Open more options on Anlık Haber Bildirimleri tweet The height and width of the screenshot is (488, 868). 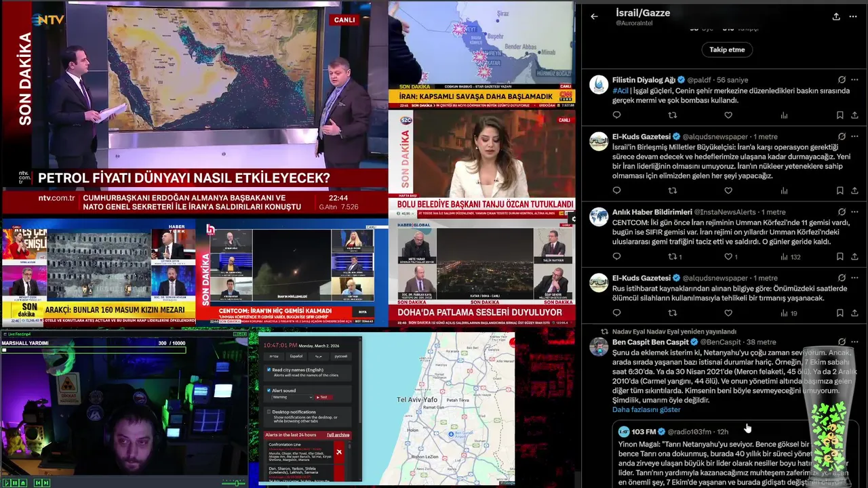tap(855, 212)
